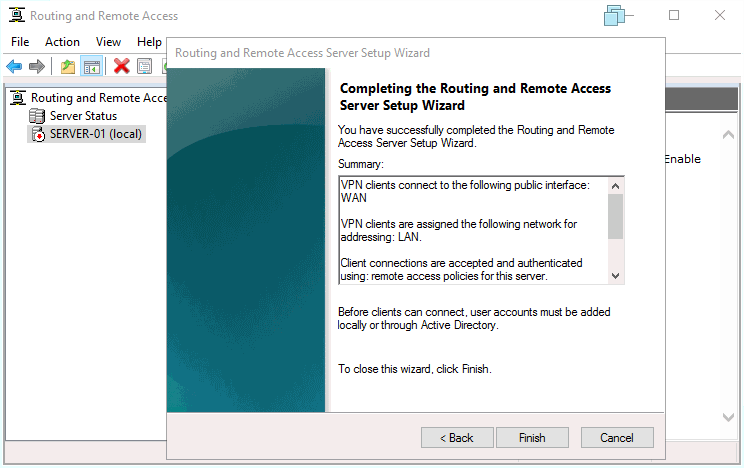This screenshot has height=468, width=744.
Task: Click the Up One Level folder icon
Action: [x=68, y=66]
